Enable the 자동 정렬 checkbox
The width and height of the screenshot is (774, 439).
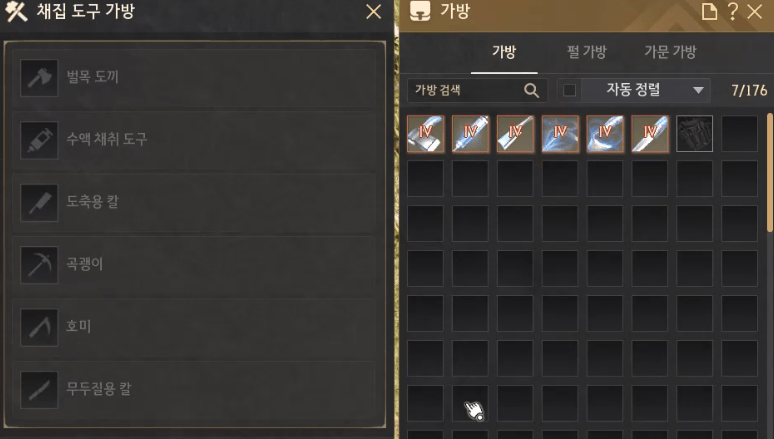pyautogui.click(x=569, y=90)
